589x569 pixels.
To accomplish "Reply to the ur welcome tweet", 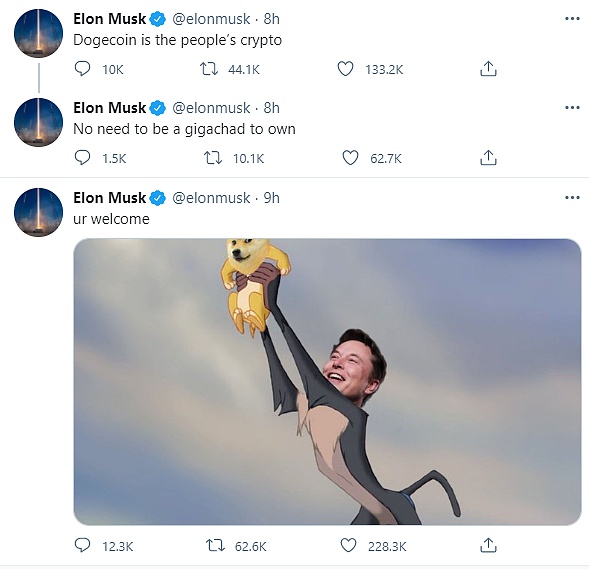I will point(82,545).
